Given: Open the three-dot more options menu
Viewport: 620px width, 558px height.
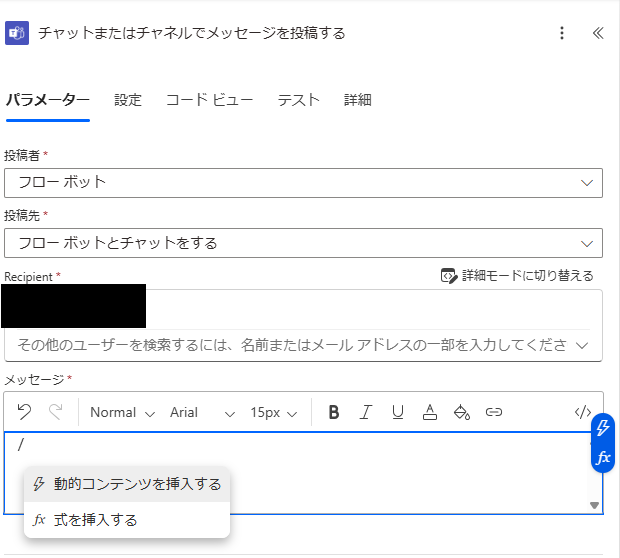Looking at the screenshot, I should pos(562,33).
